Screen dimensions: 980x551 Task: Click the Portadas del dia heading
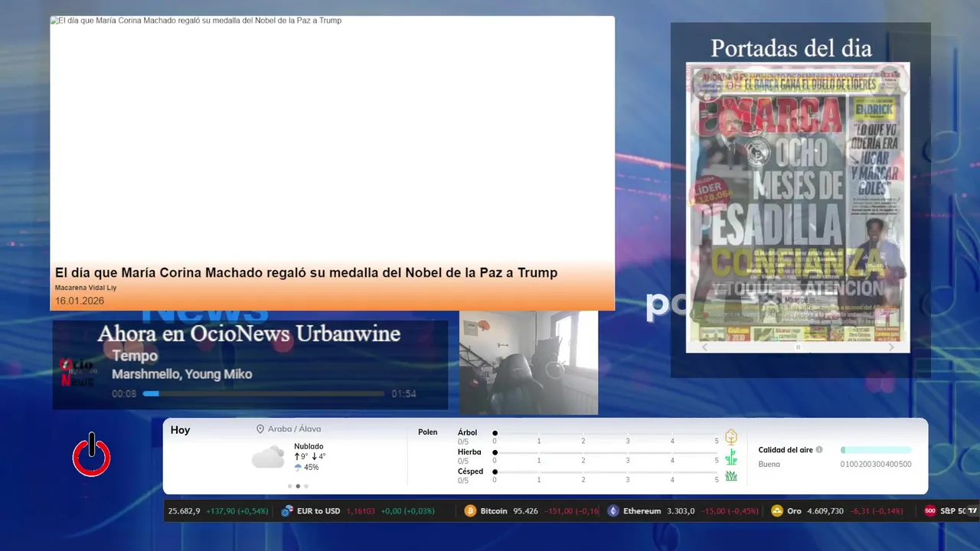(791, 48)
